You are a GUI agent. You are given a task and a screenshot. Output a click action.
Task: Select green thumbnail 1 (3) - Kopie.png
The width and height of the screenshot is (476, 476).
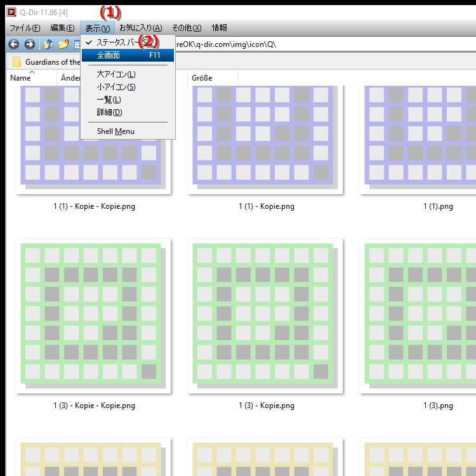click(265, 316)
